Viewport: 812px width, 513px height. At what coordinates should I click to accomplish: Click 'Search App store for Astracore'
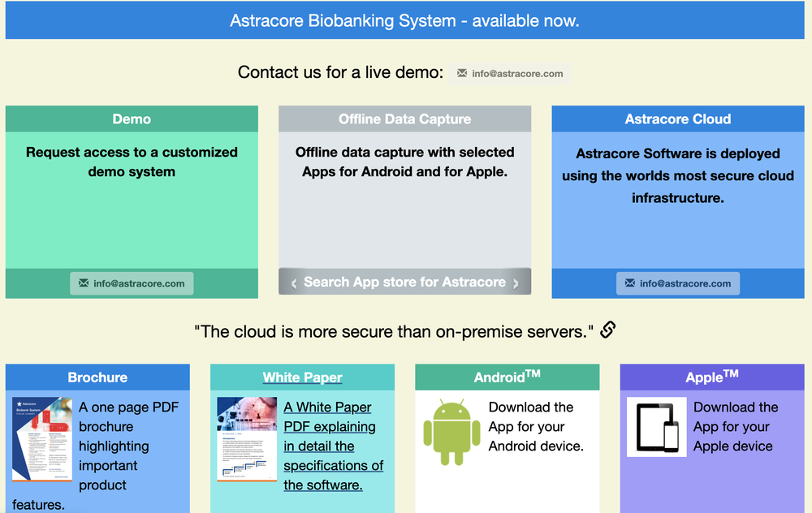coord(404,282)
